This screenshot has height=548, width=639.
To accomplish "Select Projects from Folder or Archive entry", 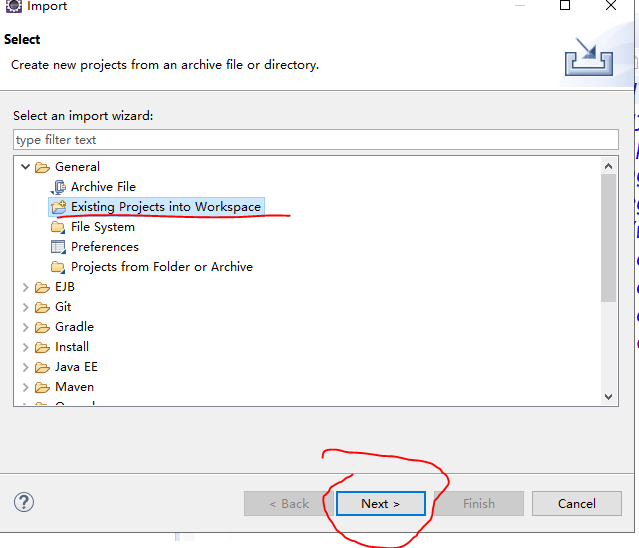I will (162, 266).
